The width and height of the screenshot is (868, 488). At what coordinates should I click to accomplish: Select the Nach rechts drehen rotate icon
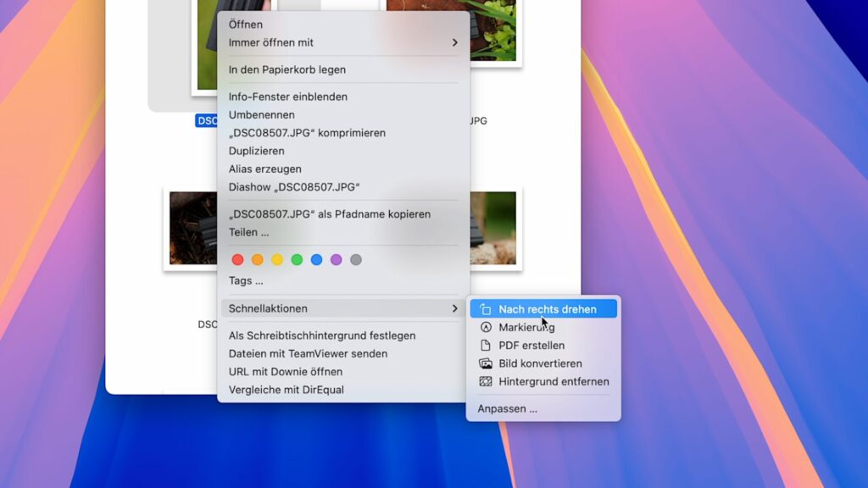pos(485,308)
